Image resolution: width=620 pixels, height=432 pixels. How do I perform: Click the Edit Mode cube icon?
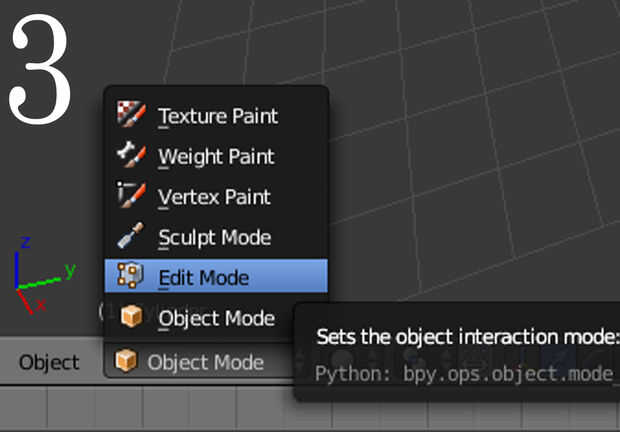pos(131,276)
